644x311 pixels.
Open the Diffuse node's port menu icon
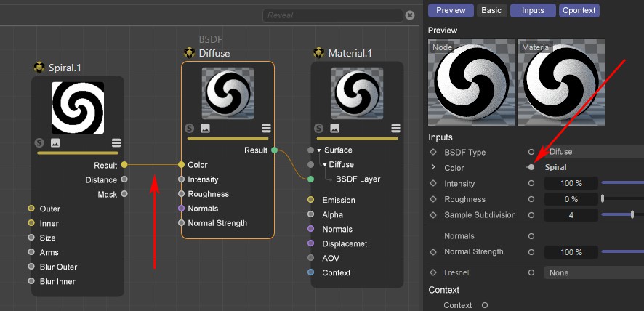tap(267, 129)
